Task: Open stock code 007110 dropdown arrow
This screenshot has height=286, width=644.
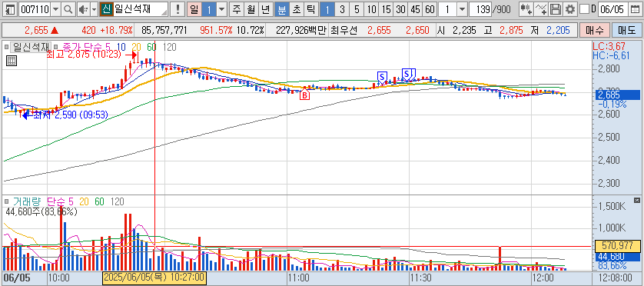Action: click(x=56, y=9)
